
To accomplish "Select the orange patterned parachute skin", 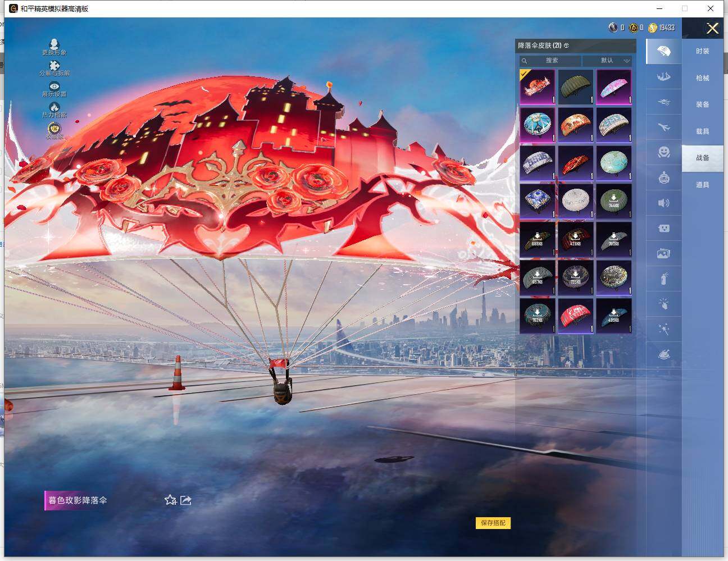I will (576, 125).
